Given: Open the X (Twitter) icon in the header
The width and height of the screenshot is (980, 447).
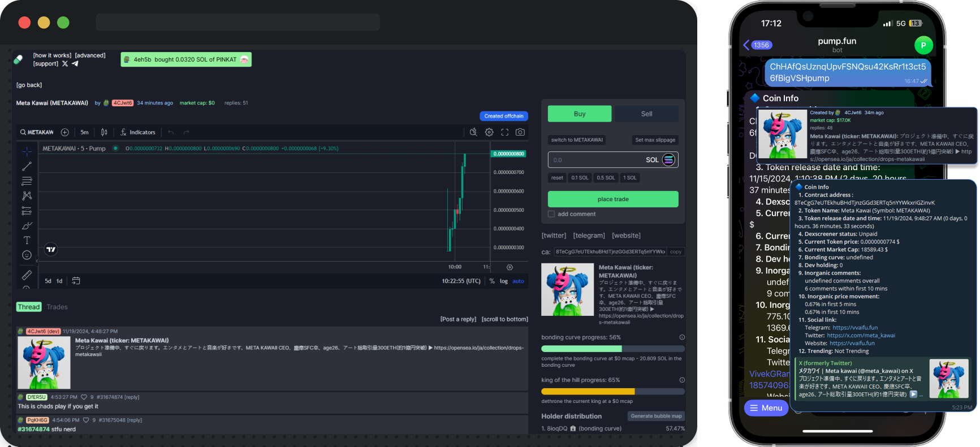Looking at the screenshot, I should coord(65,64).
